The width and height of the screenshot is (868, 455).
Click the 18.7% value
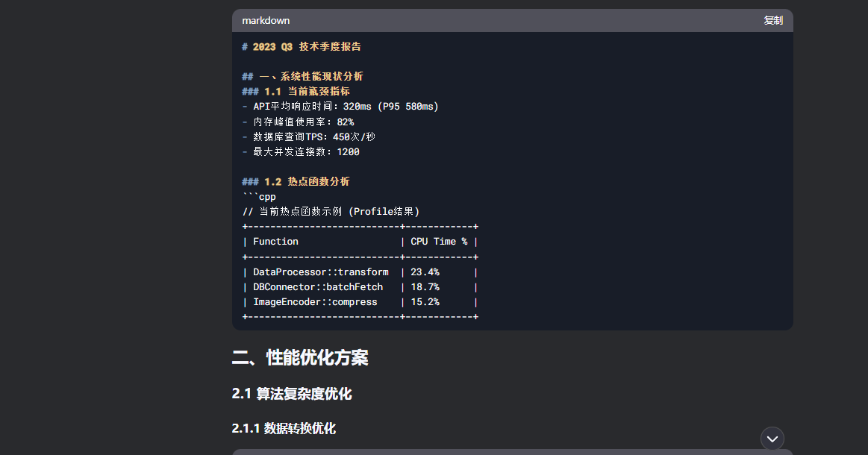pos(425,286)
